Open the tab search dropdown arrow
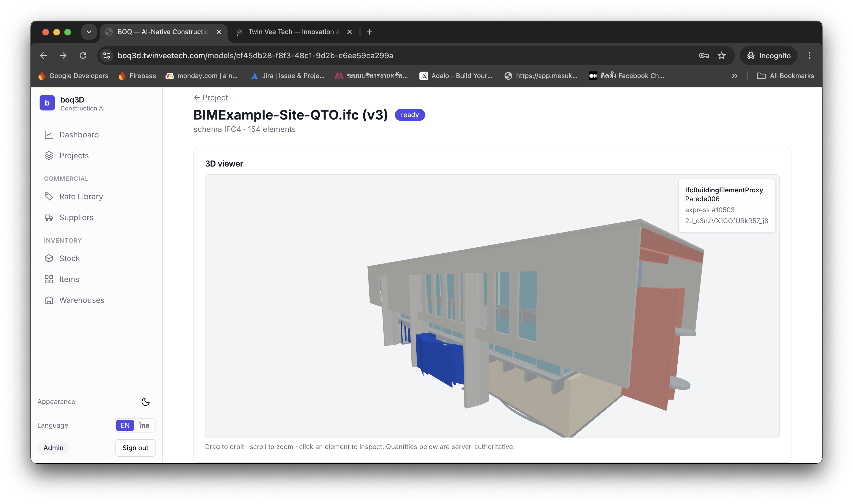 point(89,32)
